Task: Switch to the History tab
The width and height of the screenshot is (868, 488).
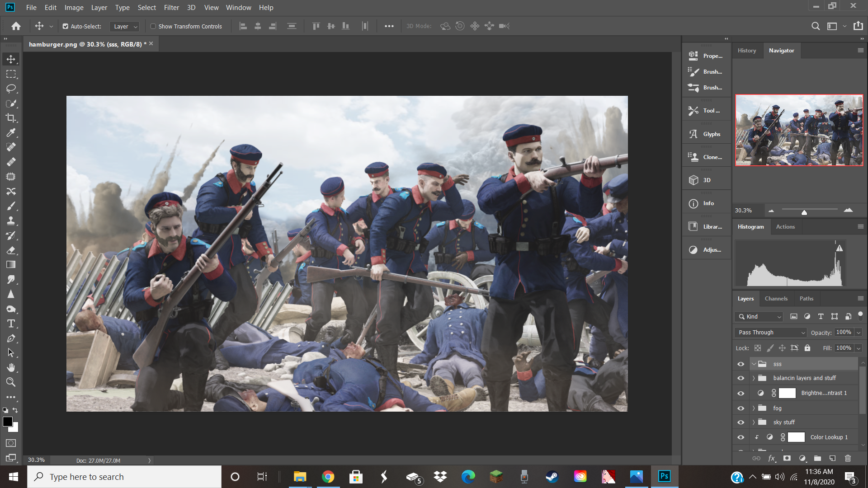Action: (x=746, y=51)
